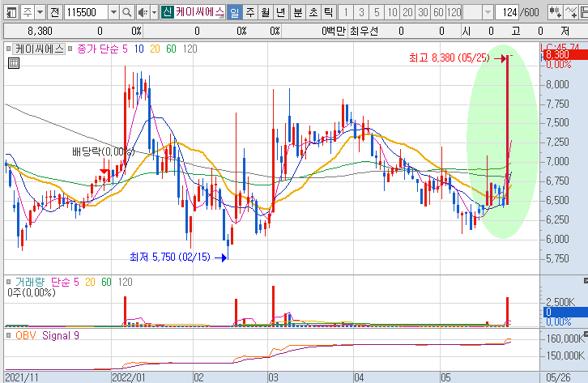Open the 주 market type dropdown arrow
Screen dimensions: 588x383
(40, 13)
